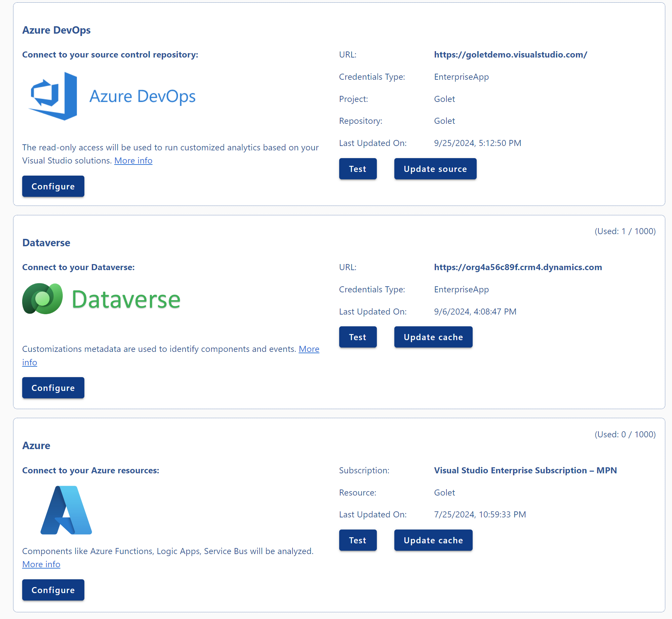Image resolution: width=672 pixels, height=619 pixels.
Task: Open the org4a56c89f.crm4.dynamics.com URL
Action: (x=518, y=267)
